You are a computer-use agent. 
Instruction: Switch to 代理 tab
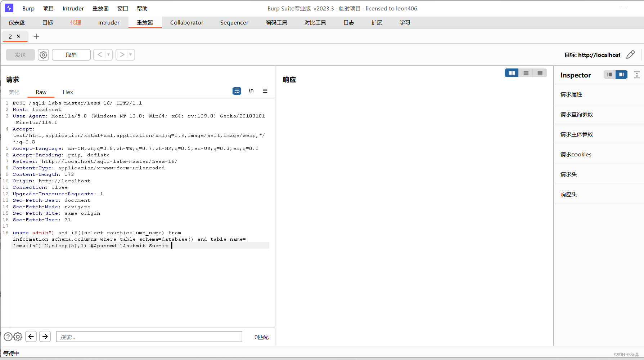point(76,22)
